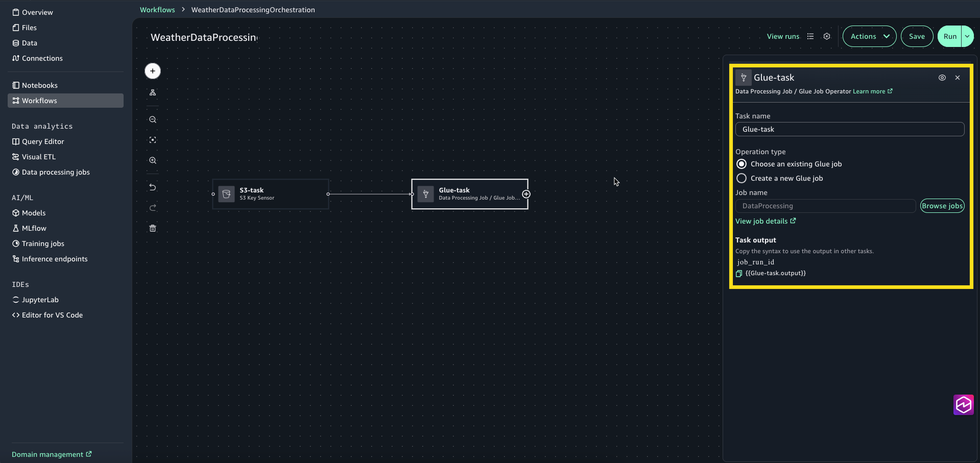
Task: Toggle the eye icon in Glue-task panel
Action: (942, 78)
